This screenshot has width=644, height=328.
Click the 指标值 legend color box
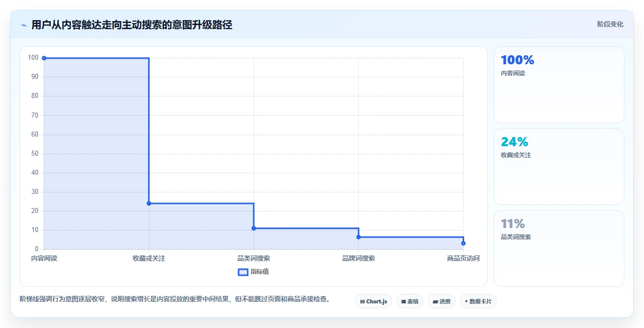[x=243, y=272]
